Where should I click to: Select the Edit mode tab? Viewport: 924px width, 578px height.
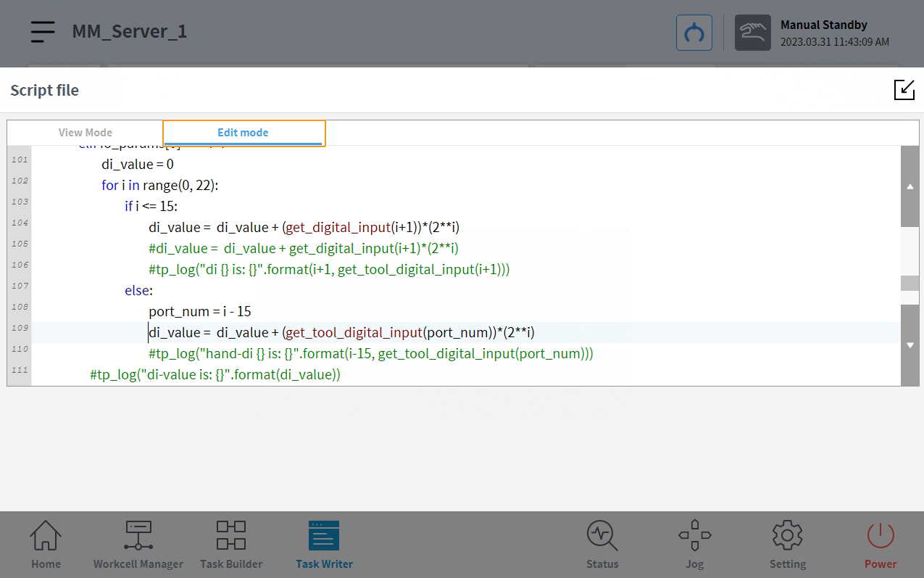[243, 133]
